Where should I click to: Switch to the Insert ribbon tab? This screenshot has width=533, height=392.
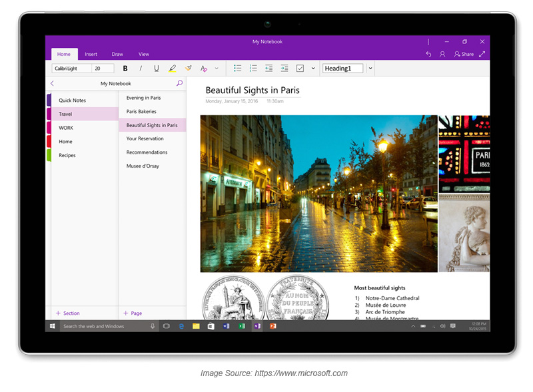91,54
